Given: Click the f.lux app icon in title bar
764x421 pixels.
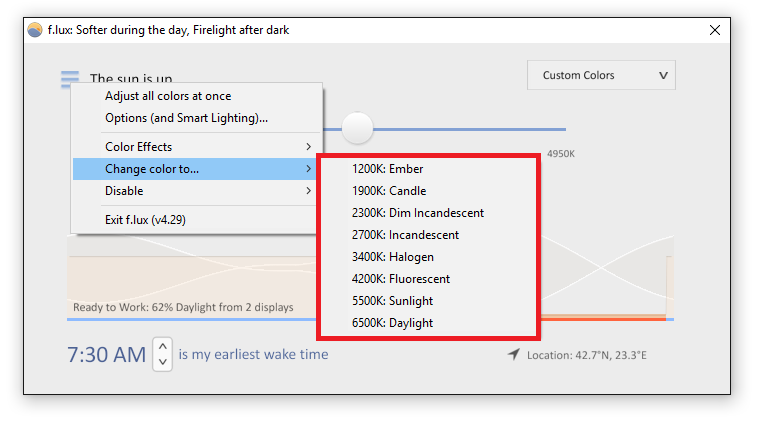Looking at the screenshot, I should click(x=35, y=30).
